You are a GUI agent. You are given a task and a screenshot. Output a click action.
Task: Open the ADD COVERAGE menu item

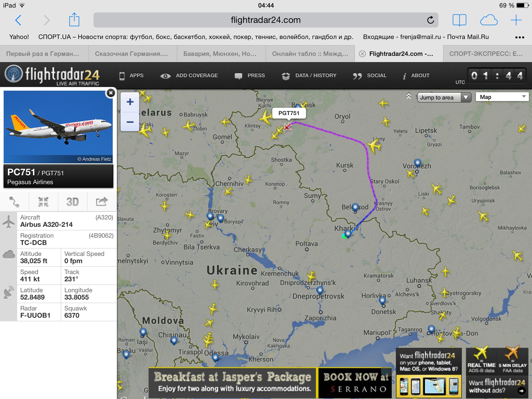tap(189, 76)
